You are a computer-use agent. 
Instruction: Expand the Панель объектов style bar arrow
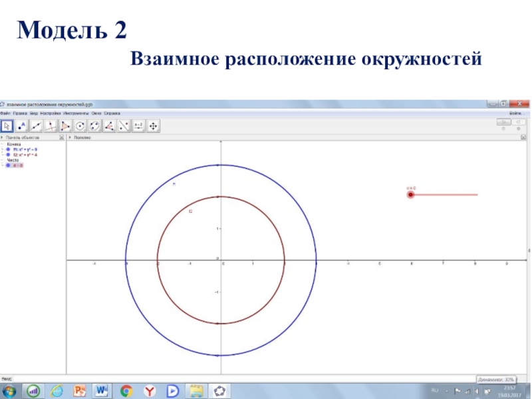[x=2, y=138]
